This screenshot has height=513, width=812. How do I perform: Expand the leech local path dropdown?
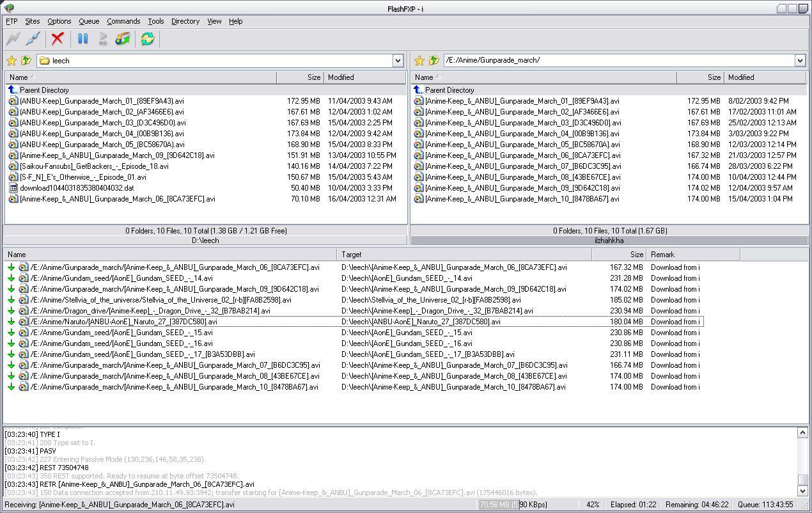tap(398, 61)
